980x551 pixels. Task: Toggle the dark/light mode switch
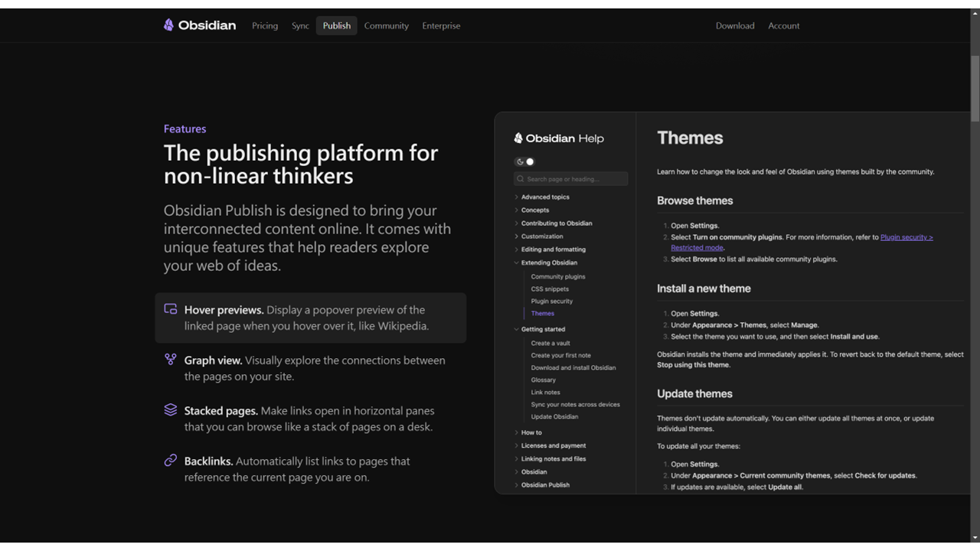coord(524,161)
